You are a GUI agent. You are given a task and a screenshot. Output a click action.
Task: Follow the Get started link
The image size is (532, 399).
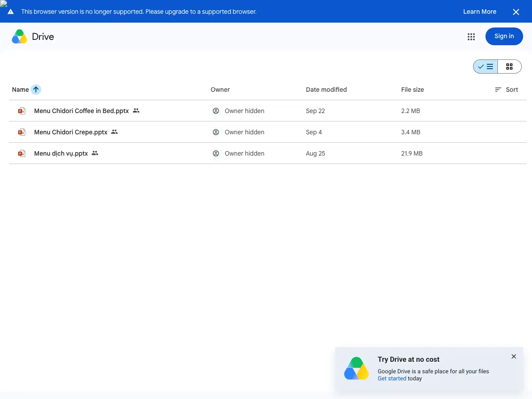tap(392, 379)
